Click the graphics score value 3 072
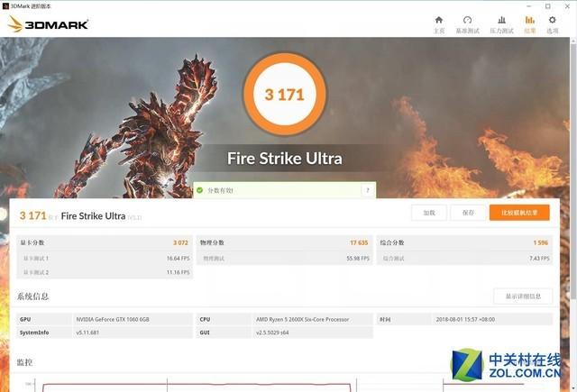 (180, 242)
